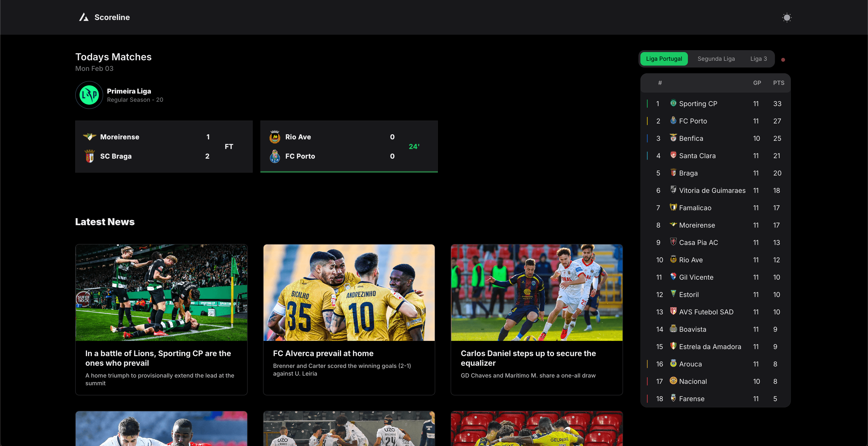Click the FC Porto crest in match card

pos(275,156)
